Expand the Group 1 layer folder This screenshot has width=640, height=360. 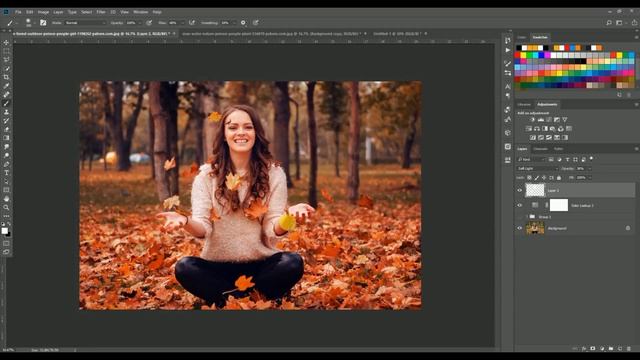pyautogui.click(x=527, y=217)
